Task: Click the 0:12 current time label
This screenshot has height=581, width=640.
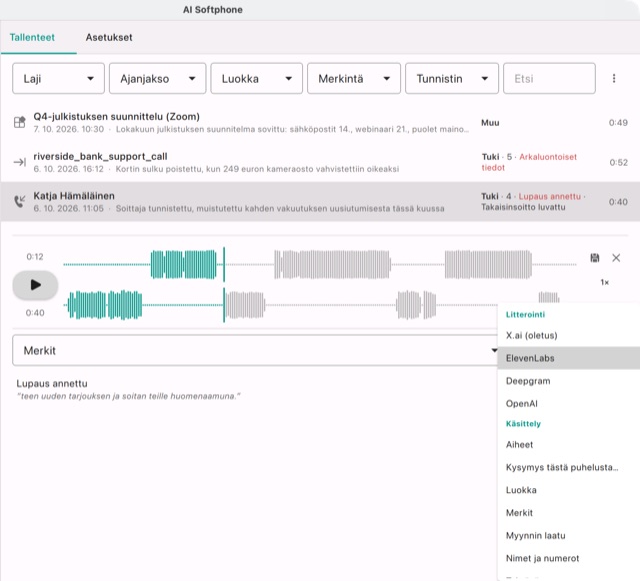Action: click(x=35, y=256)
